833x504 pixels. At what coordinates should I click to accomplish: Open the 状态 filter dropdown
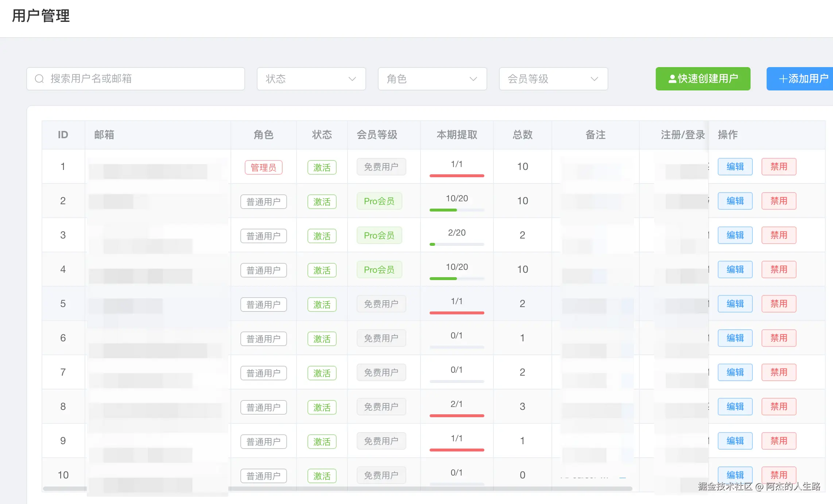[311, 79]
